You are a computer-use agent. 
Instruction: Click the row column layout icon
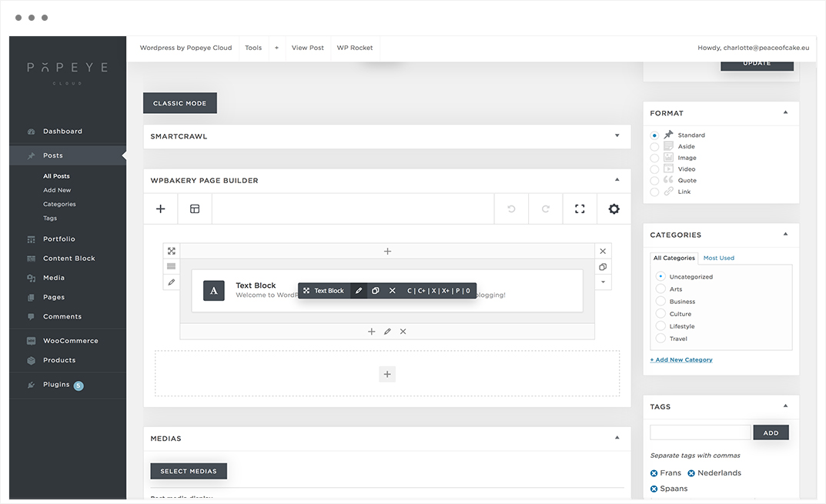pos(171,266)
